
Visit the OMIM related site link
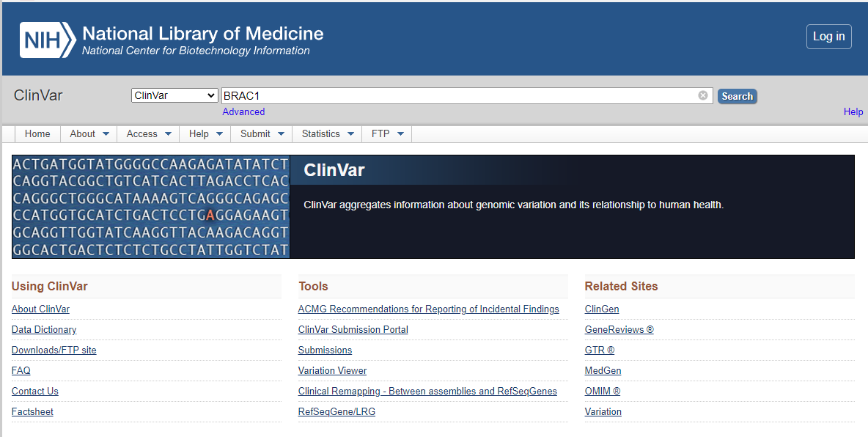pyautogui.click(x=602, y=392)
